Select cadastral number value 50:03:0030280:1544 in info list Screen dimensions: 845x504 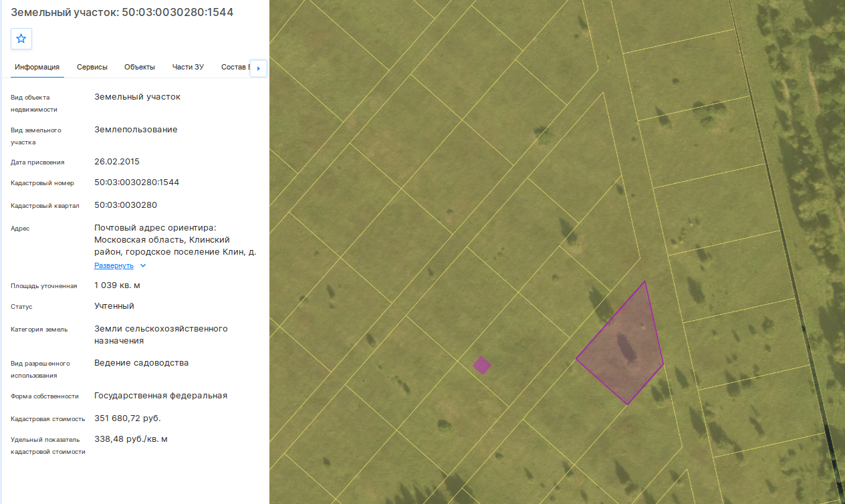click(x=137, y=182)
